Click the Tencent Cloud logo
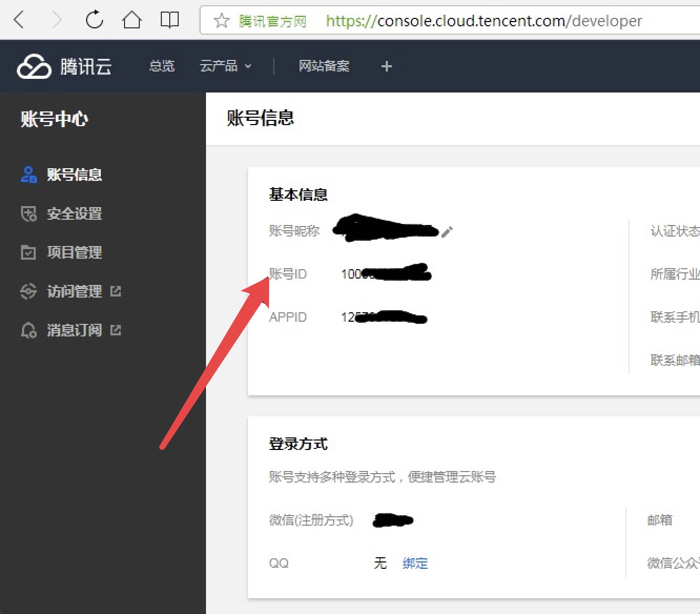 click(64, 66)
